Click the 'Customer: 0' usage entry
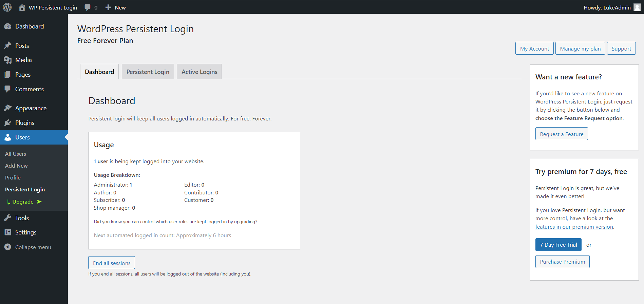Image resolution: width=644 pixels, height=304 pixels. (x=199, y=200)
